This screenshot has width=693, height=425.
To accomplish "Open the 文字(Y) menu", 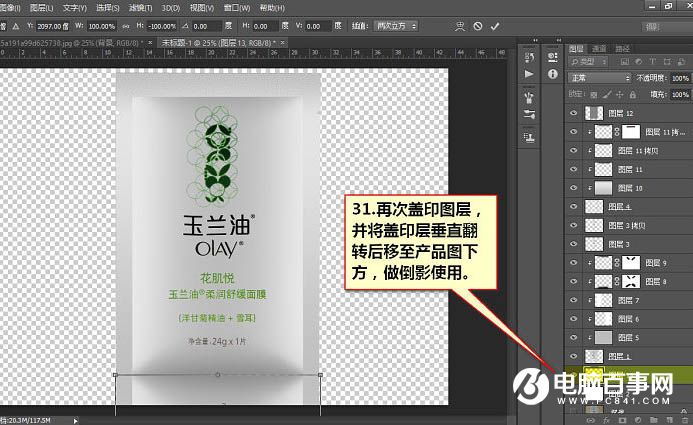I will [75, 8].
